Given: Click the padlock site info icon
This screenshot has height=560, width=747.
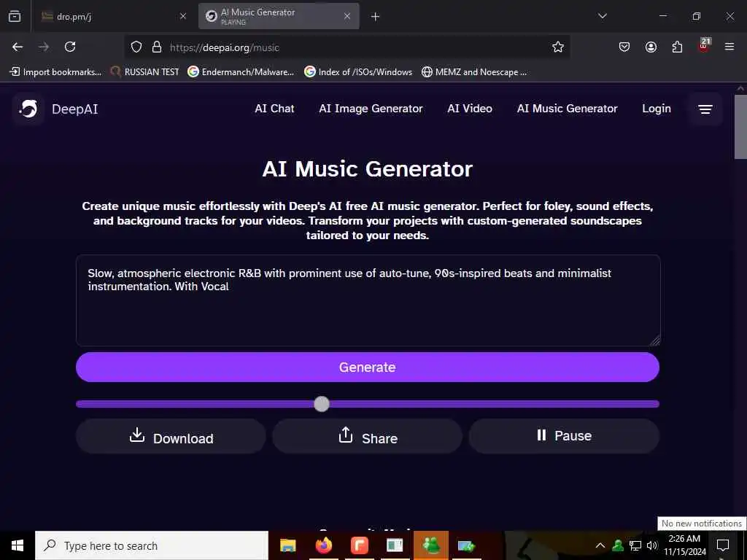Looking at the screenshot, I should [156, 47].
